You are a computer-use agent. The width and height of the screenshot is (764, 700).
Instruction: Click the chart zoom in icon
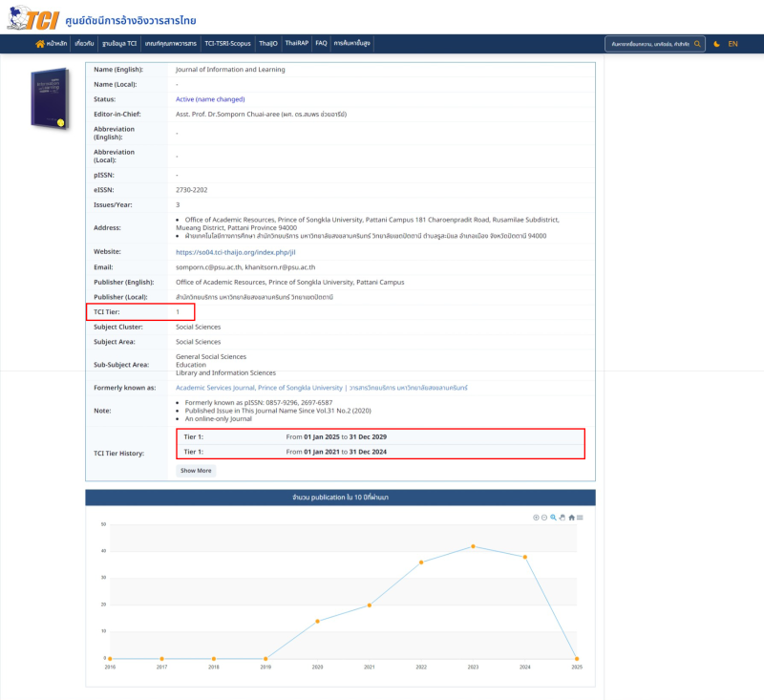[536, 518]
